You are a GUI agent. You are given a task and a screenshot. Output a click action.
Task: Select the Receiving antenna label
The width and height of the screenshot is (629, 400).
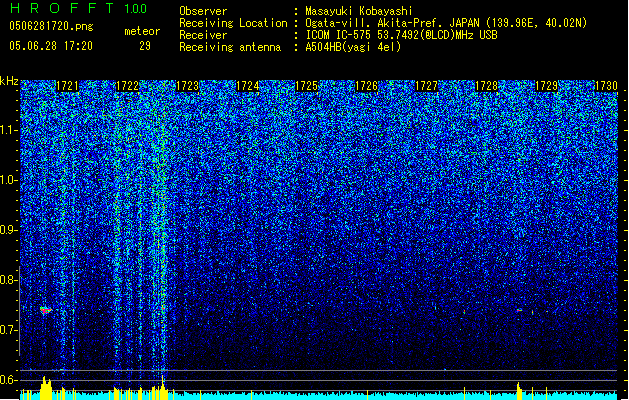(x=230, y=47)
